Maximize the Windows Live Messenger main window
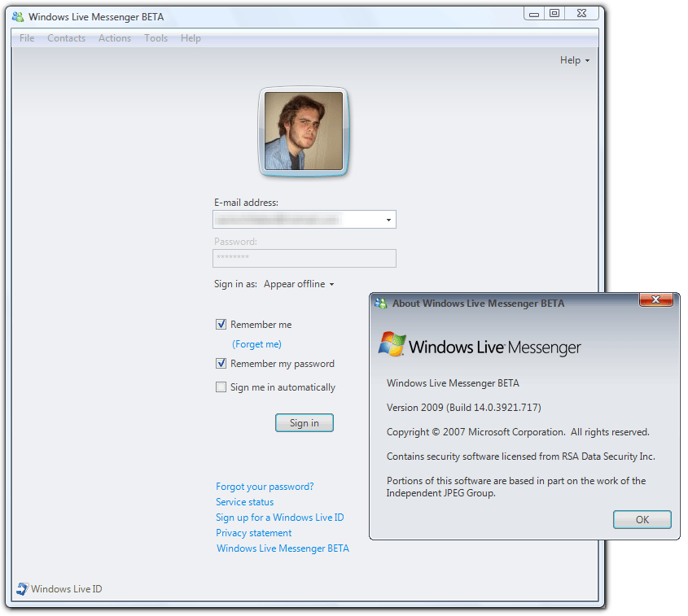This screenshot has width=688, height=616. pyautogui.click(x=554, y=14)
